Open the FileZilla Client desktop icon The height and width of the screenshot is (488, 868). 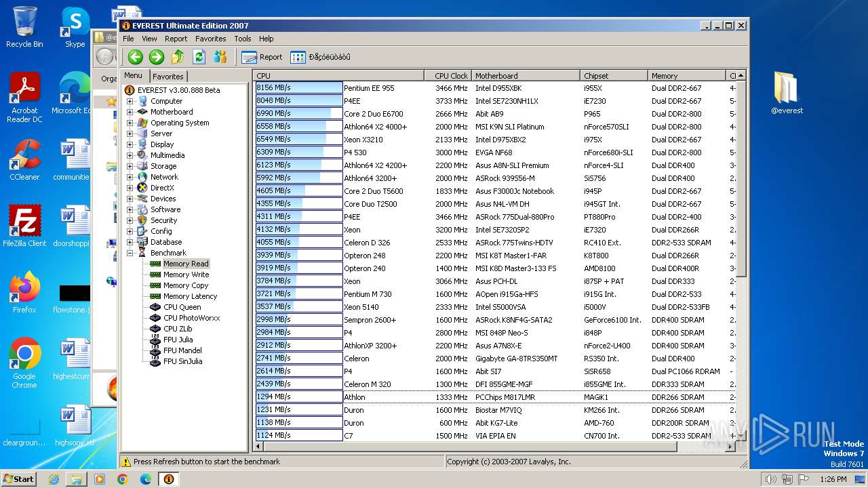(24, 226)
